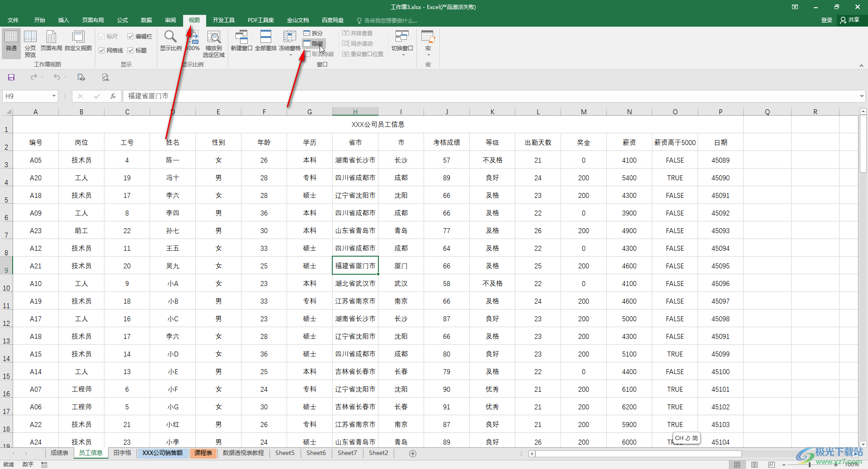The height and width of the screenshot is (469, 868).
Task: Click the 隐藏 hide window button
Action: 316,43
